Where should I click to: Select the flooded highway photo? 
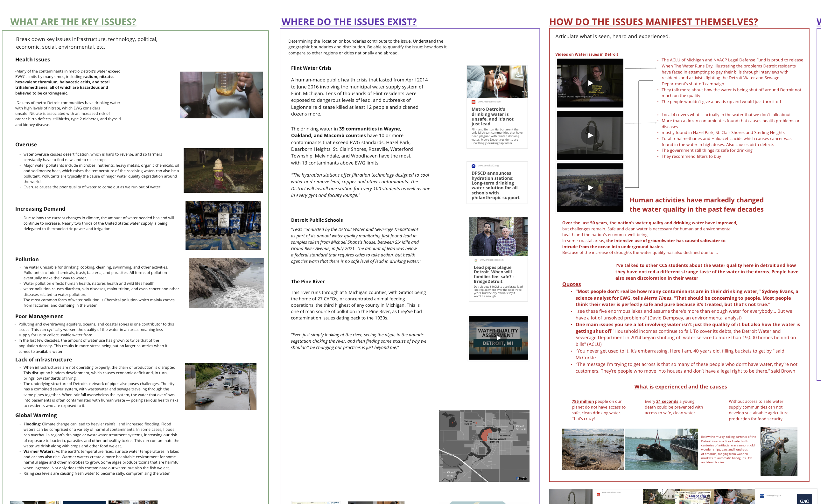tap(221, 386)
